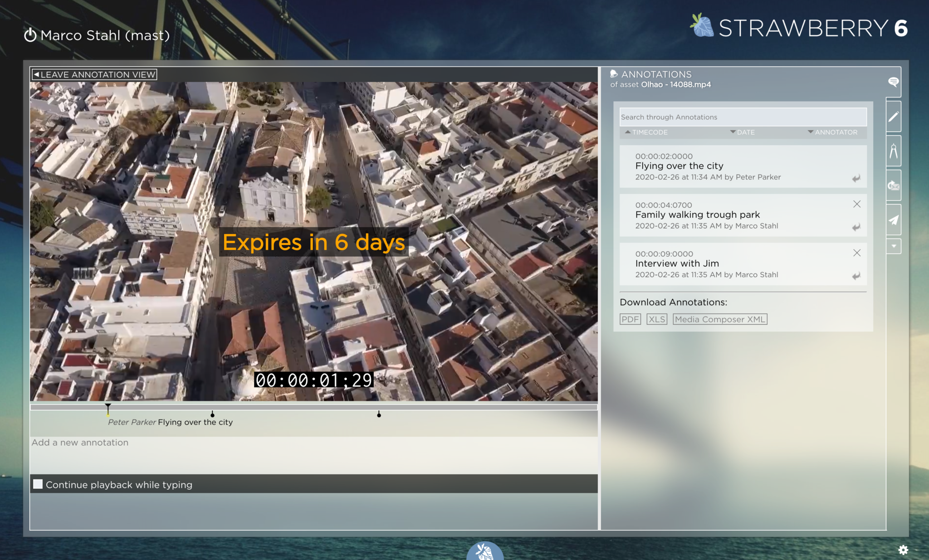Sort annotations by Annotator
Image resolution: width=929 pixels, height=560 pixels.
[832, 132]
